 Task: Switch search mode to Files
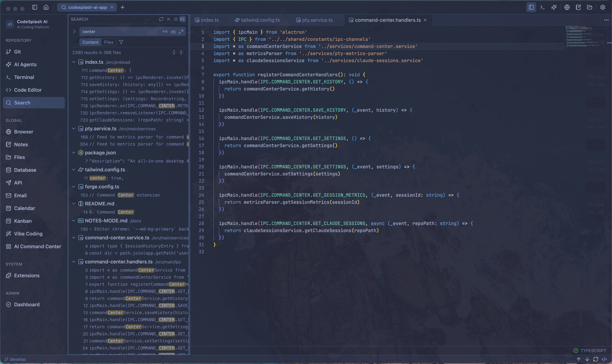(x=109, y=42)
